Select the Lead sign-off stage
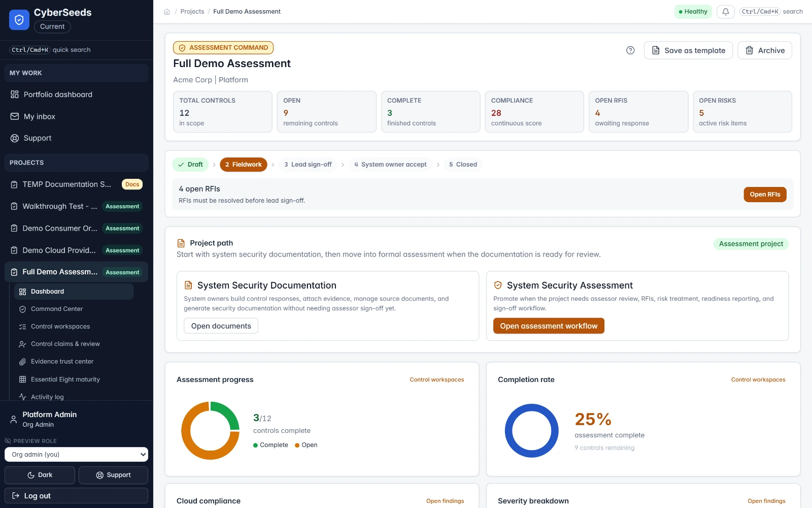The height and width of the screenshot is (508, 812). point(308,165)
